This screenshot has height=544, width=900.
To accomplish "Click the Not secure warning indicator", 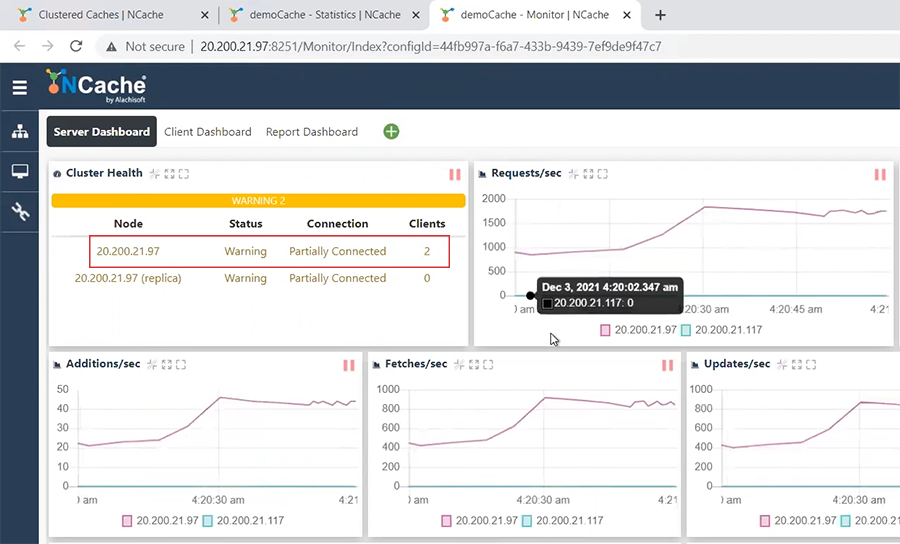I will click(x=145, y=46).
